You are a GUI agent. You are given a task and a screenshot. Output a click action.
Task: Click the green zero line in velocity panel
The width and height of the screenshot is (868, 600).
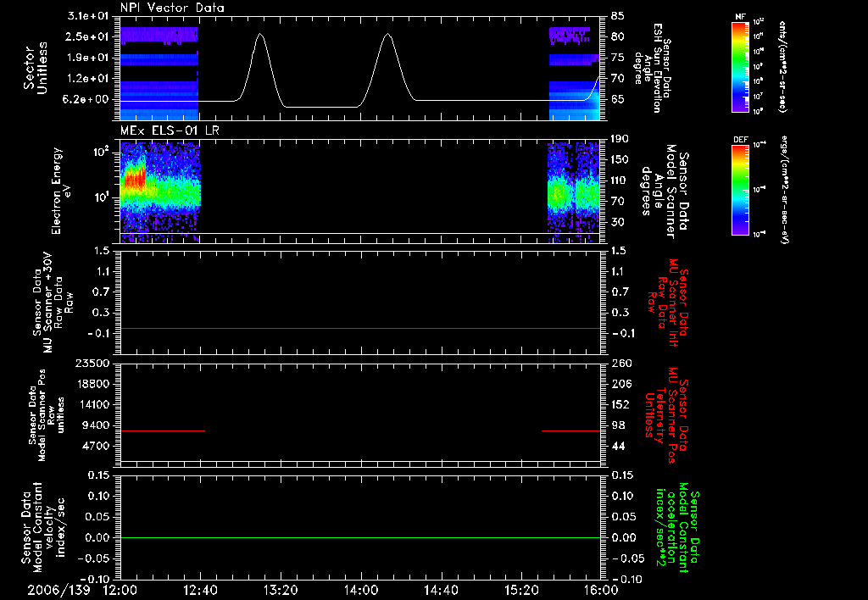(360, 537)
